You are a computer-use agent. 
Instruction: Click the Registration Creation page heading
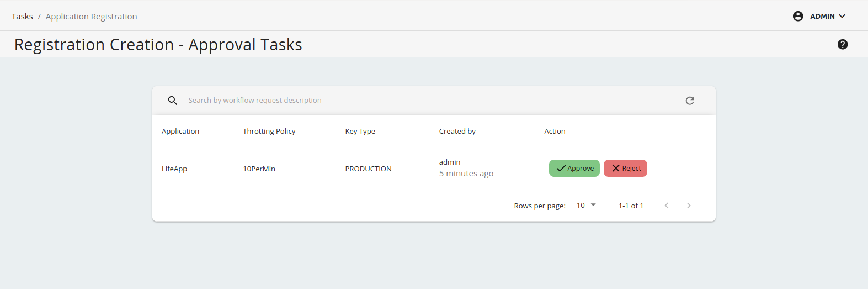[x=158, y=44]
